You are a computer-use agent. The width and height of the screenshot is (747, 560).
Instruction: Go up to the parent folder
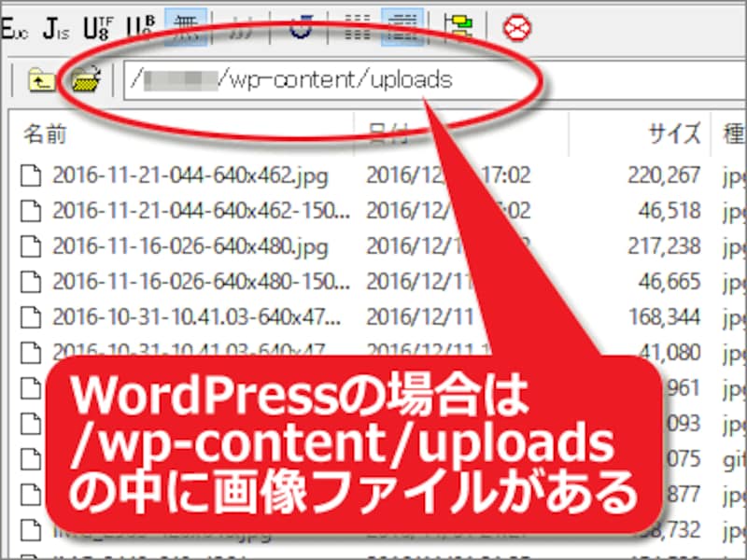(41, 80)
